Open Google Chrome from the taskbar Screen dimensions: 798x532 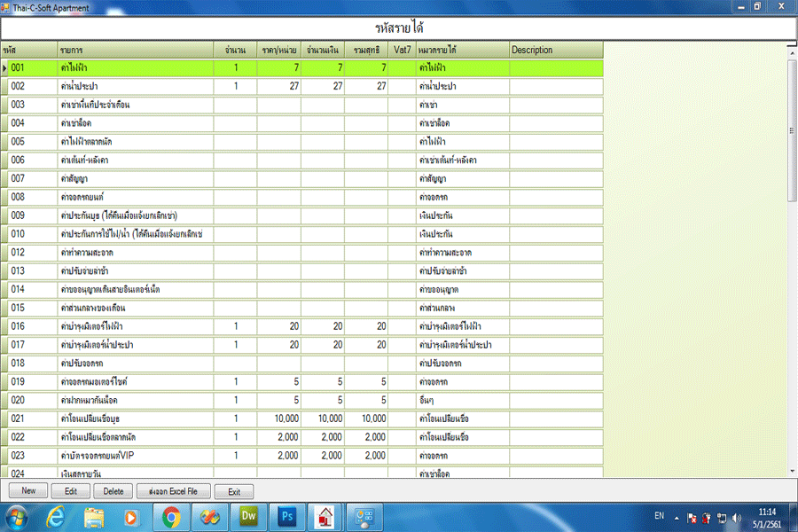point(171,515)
